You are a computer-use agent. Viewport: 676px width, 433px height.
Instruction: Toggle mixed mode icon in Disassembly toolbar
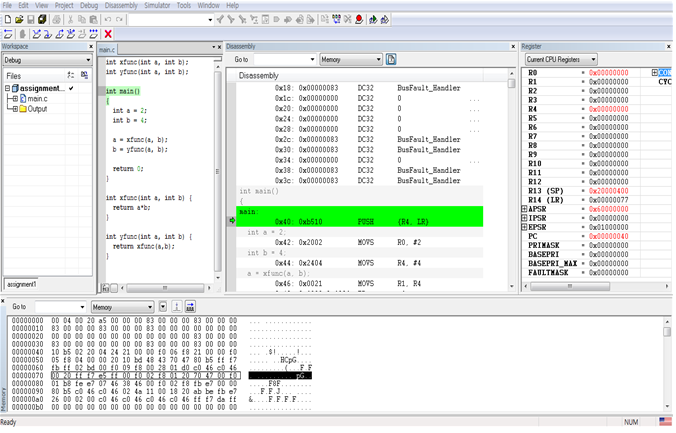click(x=391, y=60)
